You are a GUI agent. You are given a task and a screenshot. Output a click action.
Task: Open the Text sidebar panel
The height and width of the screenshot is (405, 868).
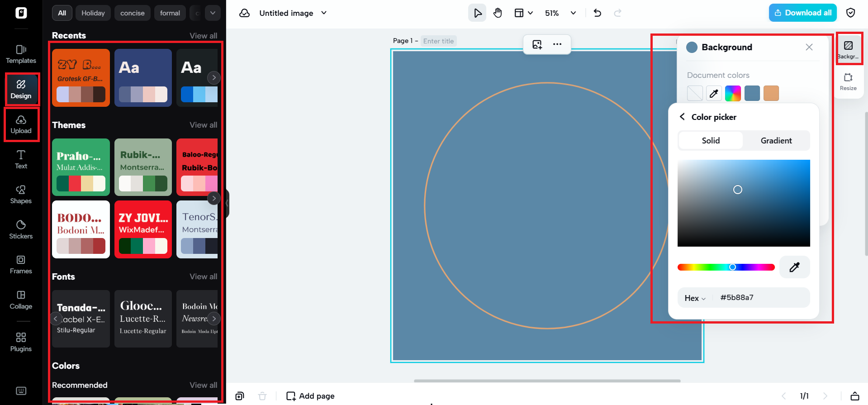[21, 160]
